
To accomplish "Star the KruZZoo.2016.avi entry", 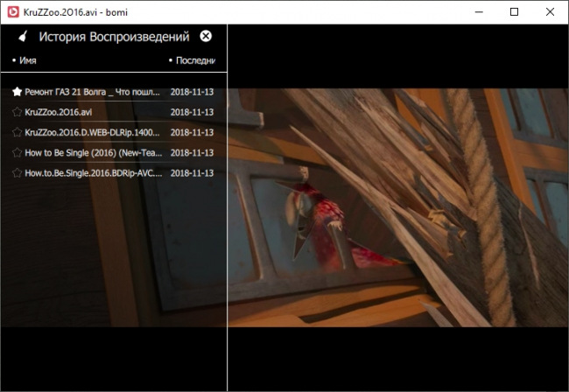I will point(17,112).
